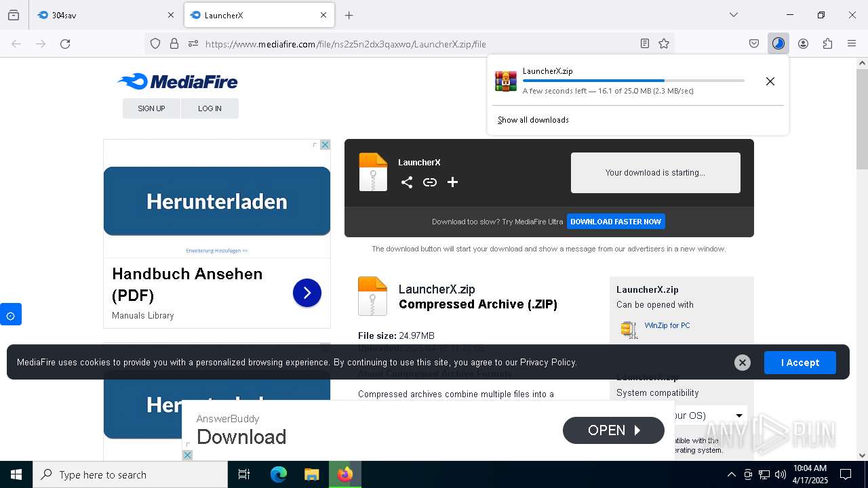Image resolution: width=868 pixels, height=488 pixels.
Task: Open taskbar clock showing 10:04 AM
Action: [x=810, y=474]
